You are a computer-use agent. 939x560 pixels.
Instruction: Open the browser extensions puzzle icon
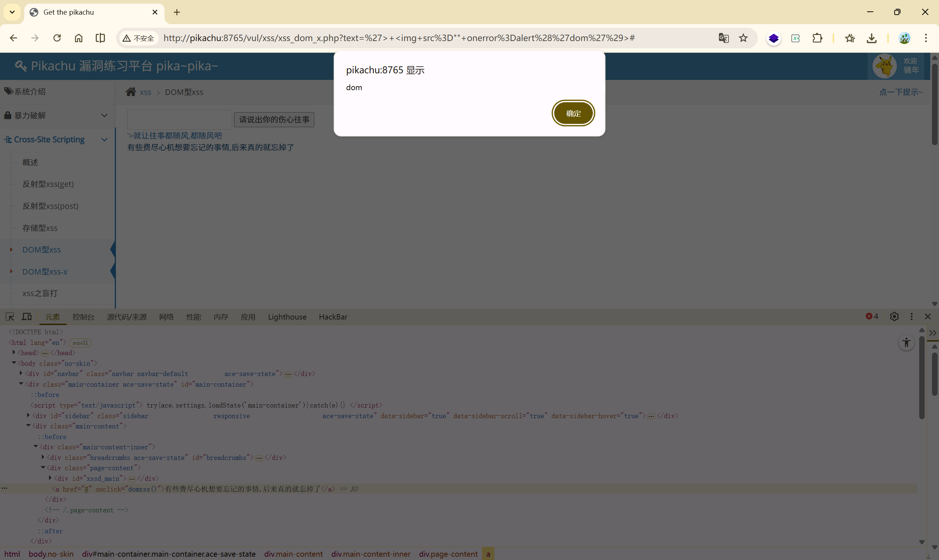click(x=817, y=38)
